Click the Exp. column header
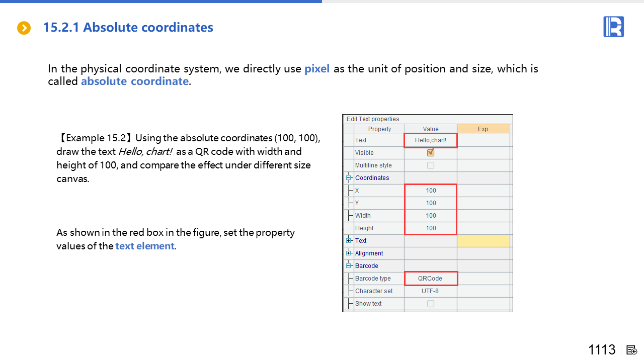644x362 pixels. [483, 129]
